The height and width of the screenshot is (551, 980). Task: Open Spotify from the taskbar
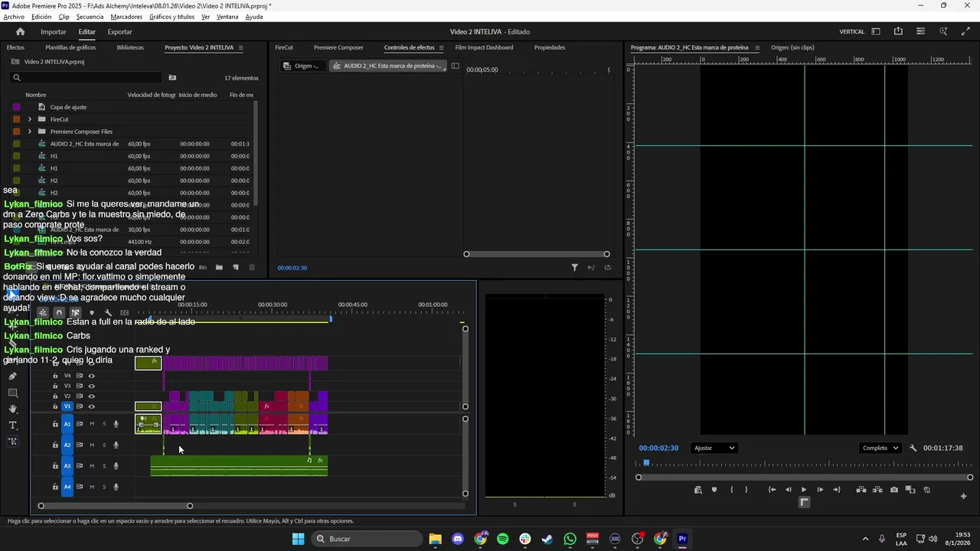(x=502, y=539)
